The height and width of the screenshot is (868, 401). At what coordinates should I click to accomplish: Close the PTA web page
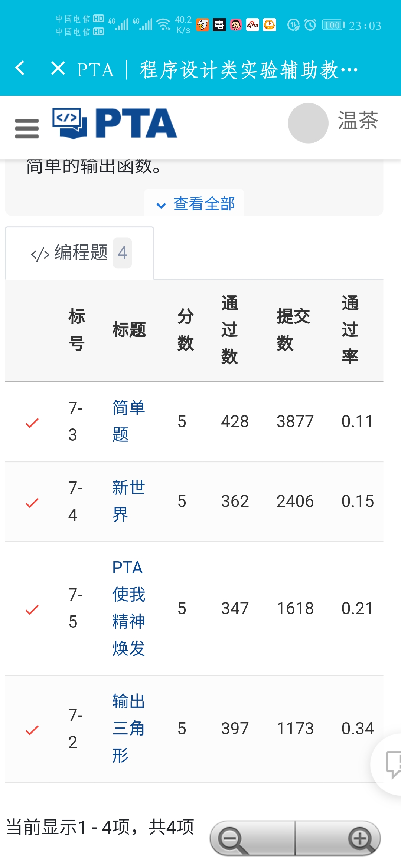tap(58, 69)
